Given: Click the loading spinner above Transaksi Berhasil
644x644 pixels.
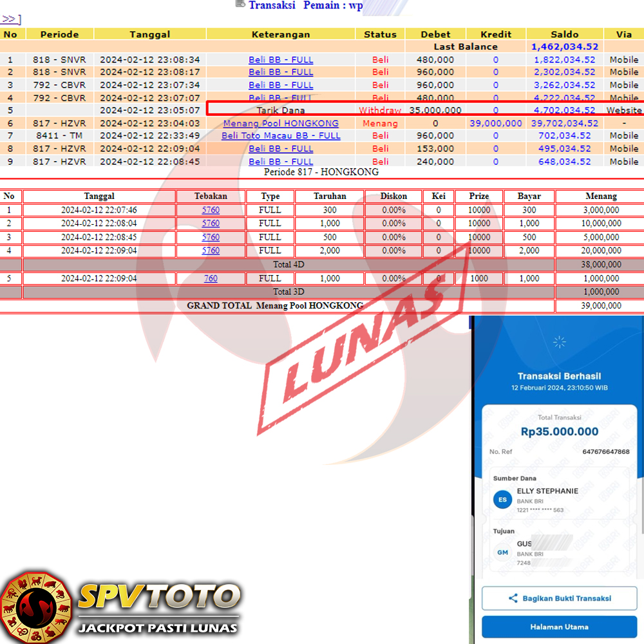Looking at the screenshot, I should pos(560,342).
